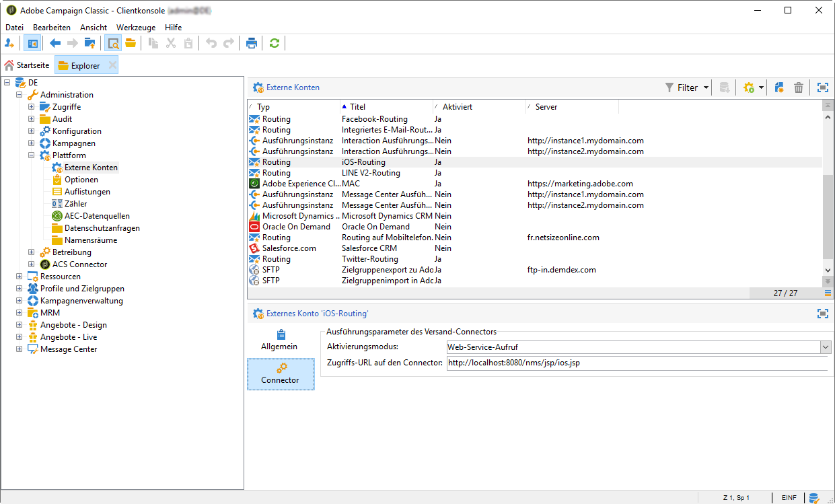Create a new external account icon
835x504 pixels.
(780, 87)
